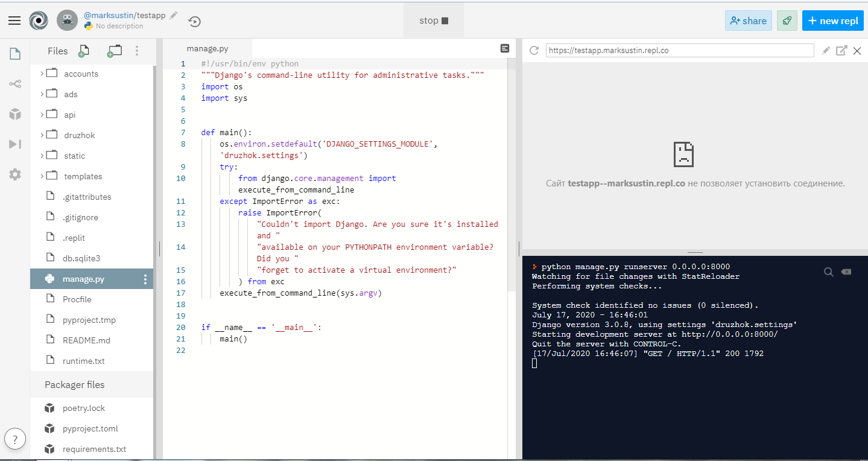Add a new folder

coord(114,51)
